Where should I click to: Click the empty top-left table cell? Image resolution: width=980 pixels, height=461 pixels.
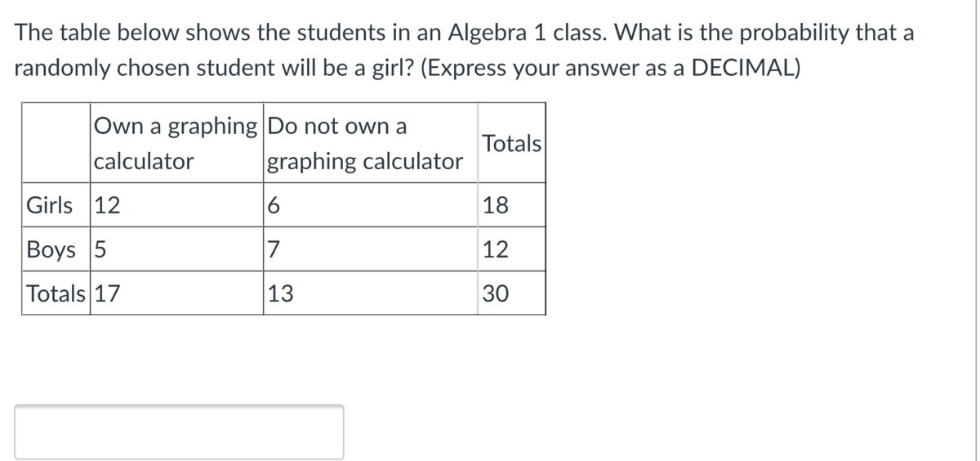[x=56, y=143]
